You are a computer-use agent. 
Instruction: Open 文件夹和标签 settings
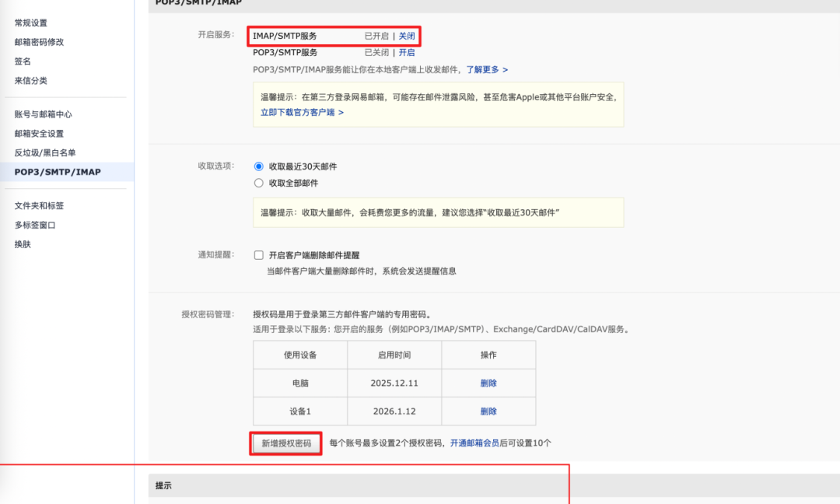39,206
